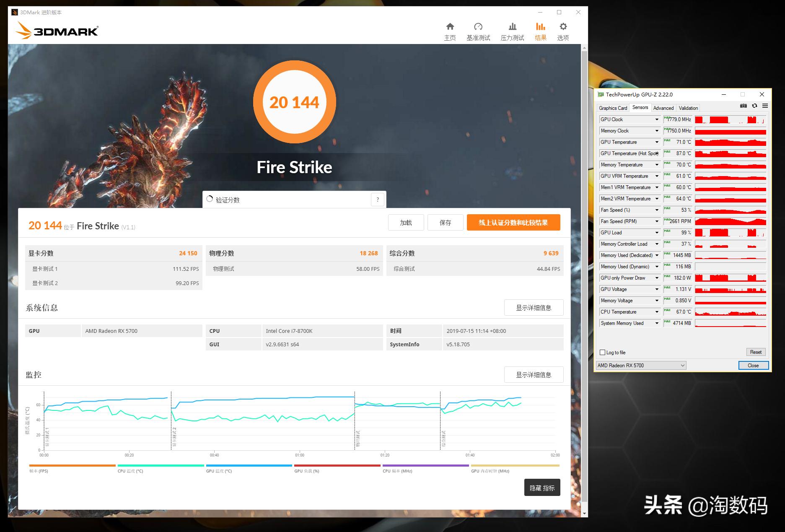The height and width of the screenshot is (532, 785).
Task: Switch to the Advanced tab
Action: 663,108
